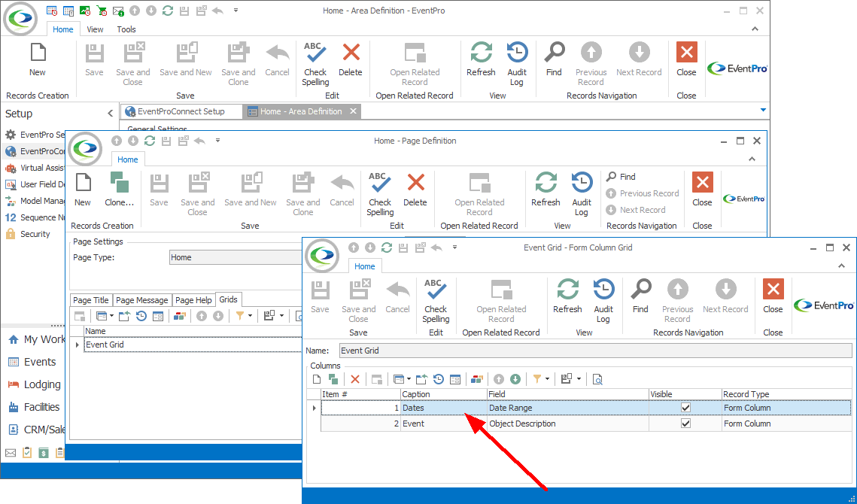Click export icon in Columns toolbar
Image resolution: width=857 pixels, height=504 pixels.
(x=421, y=379)
